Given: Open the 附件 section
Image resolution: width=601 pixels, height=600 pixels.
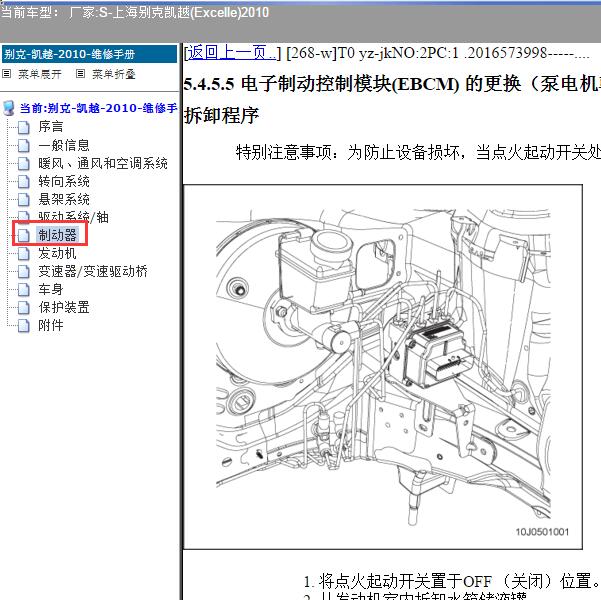Looking at the screenshot, I should coord(51,325).
